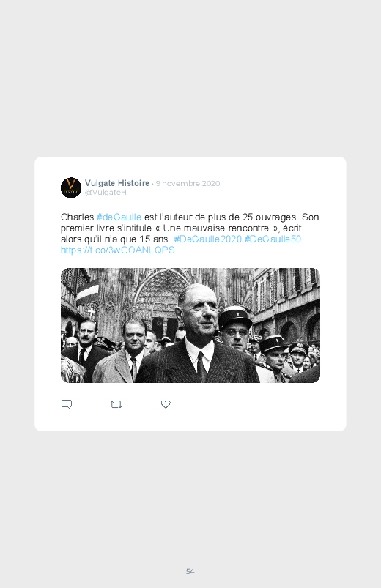Open the 9 novembre 2020 timestamp
Viewport: 381px width, 588px height.
coord(188,183)
